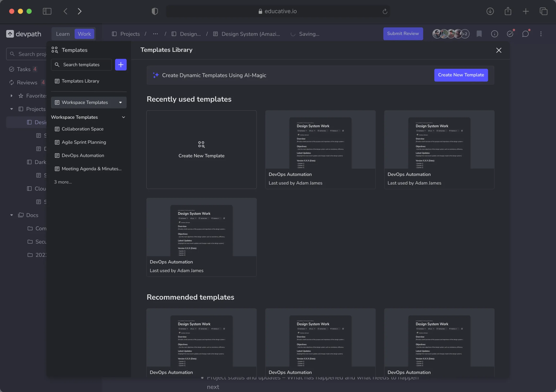The width and height of the screenshot is (556, 392).
Task: Click the AI-Magic sparkle icon
Action: tap(156, 75)
